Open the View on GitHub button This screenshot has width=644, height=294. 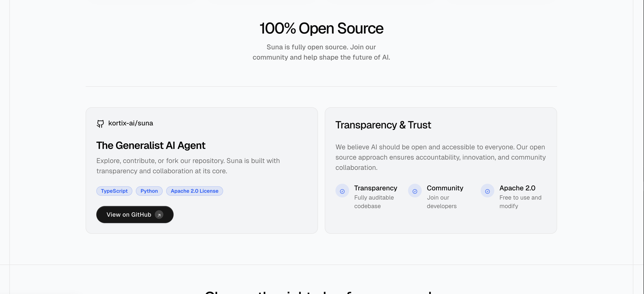(x=135, y=215)
